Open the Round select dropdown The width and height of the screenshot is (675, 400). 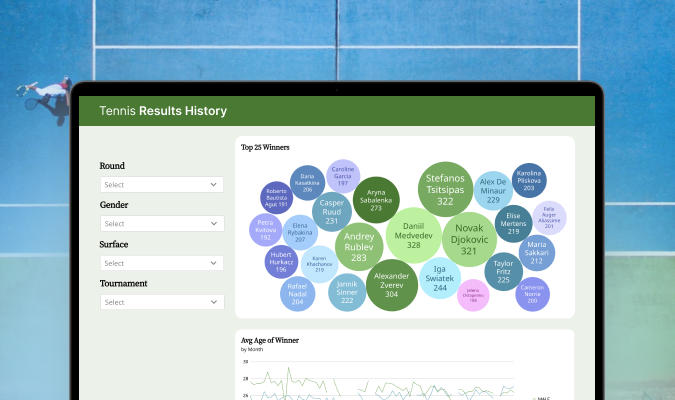(x=162, y=185)
